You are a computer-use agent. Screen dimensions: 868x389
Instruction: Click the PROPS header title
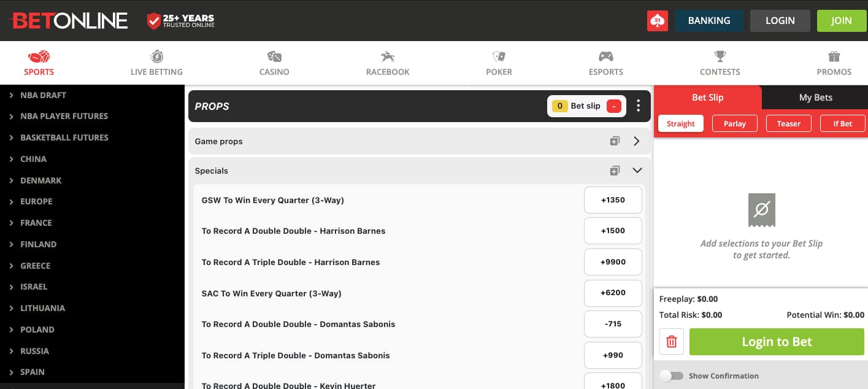coord(212,106)
